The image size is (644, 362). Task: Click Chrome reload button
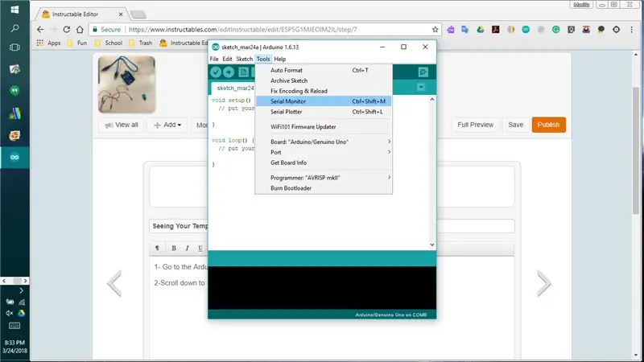click(67, 30)
